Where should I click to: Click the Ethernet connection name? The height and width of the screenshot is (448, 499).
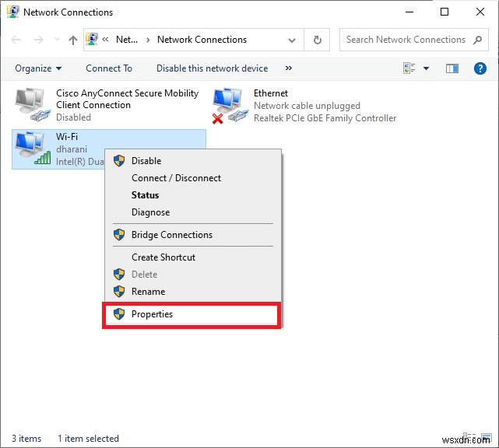click(270, 93)
